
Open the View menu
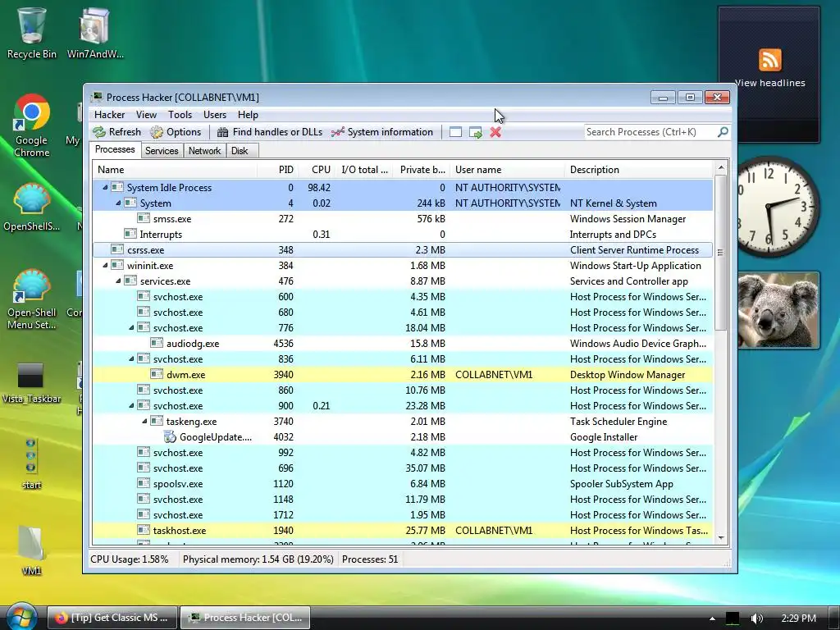146,115
